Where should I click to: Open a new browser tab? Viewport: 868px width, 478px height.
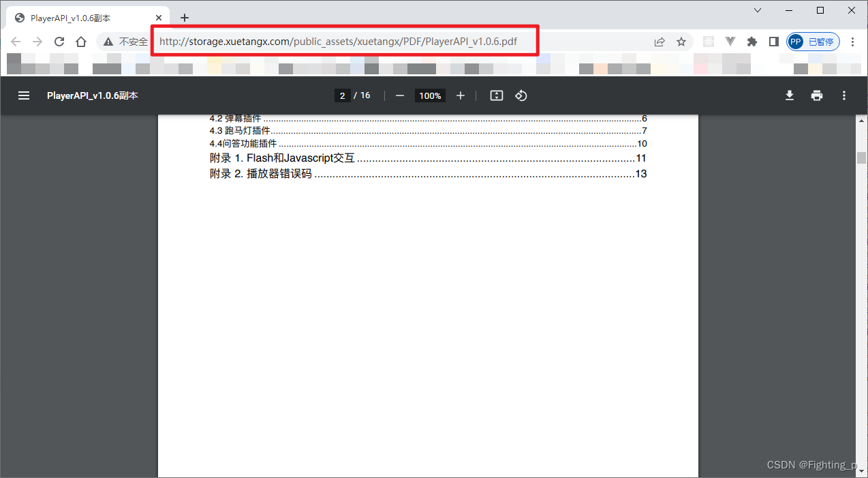pyautogui.click(x=184, y=17)
